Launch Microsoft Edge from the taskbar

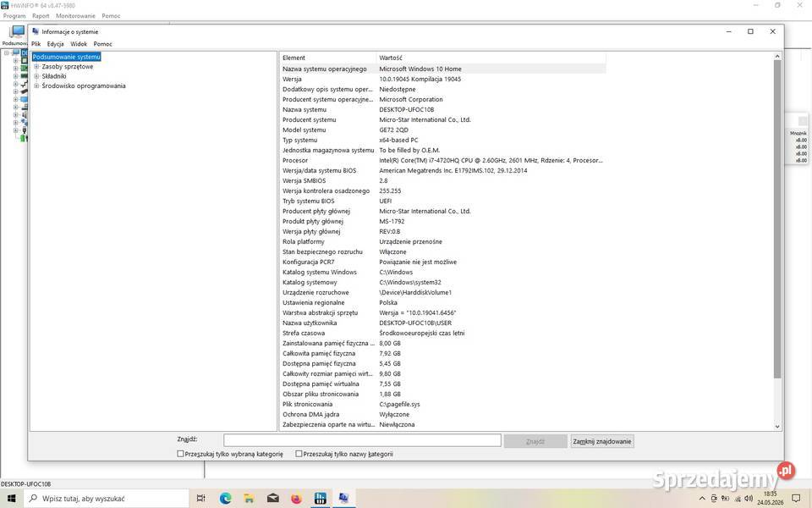(225, 498)
